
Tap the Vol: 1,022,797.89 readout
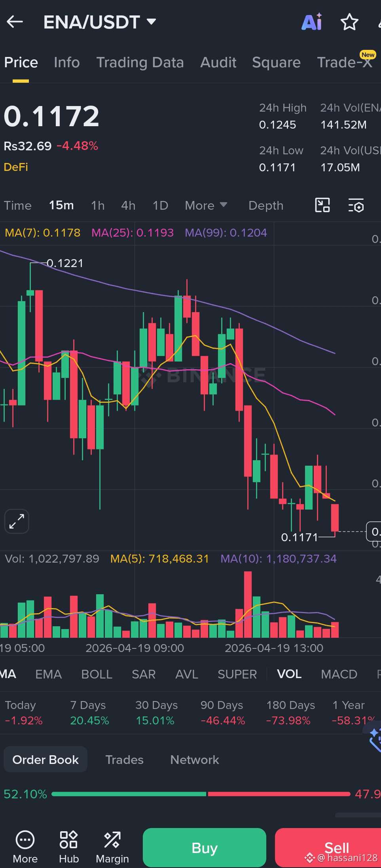[x=52, y=559]
